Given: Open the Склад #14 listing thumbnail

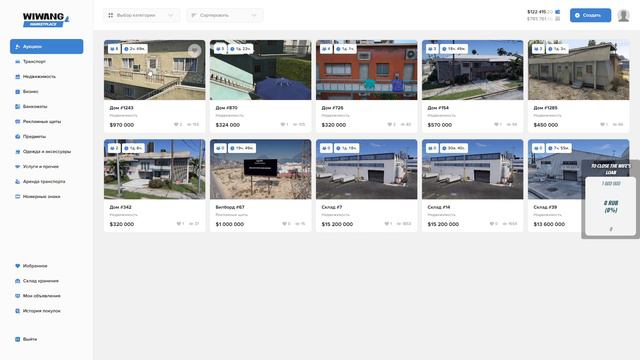Looking at the screenshot, I should point(473,169).
